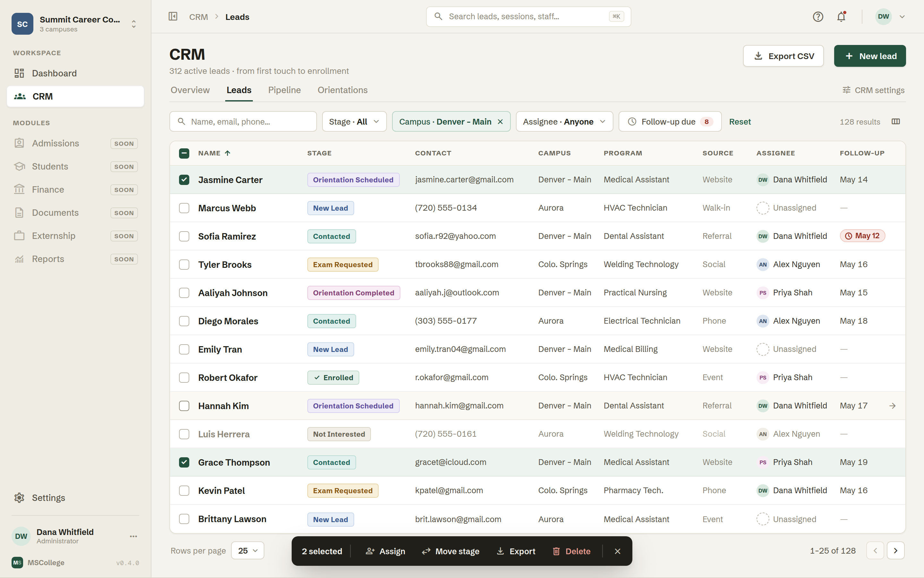Check Sofia Ramirez's row checkbox
924x578 pixels.
184,236
